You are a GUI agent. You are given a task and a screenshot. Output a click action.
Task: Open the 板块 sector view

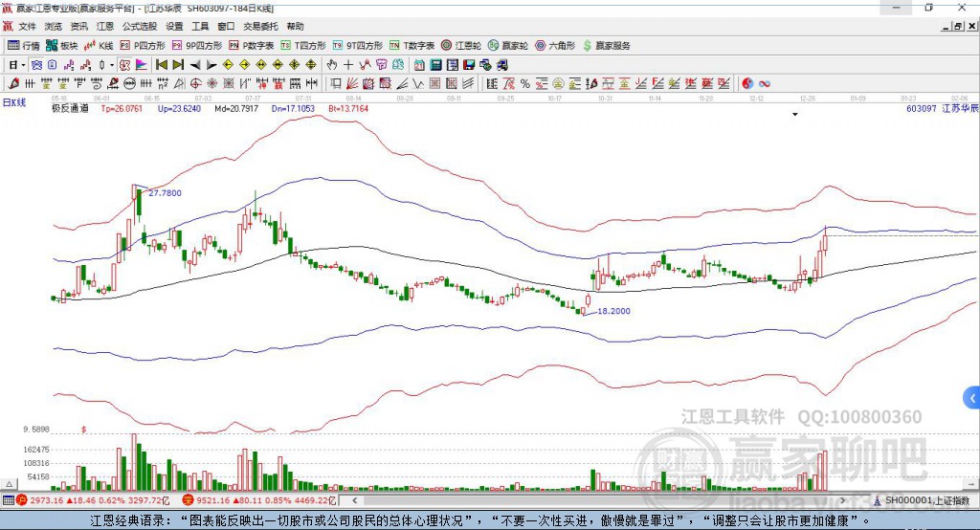coord(62,46)
